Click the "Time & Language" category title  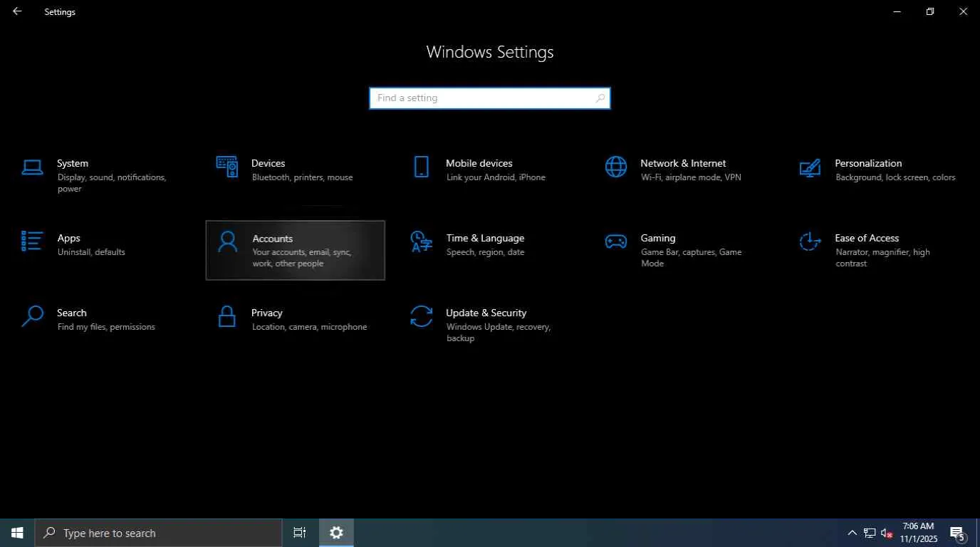point(485,239)
